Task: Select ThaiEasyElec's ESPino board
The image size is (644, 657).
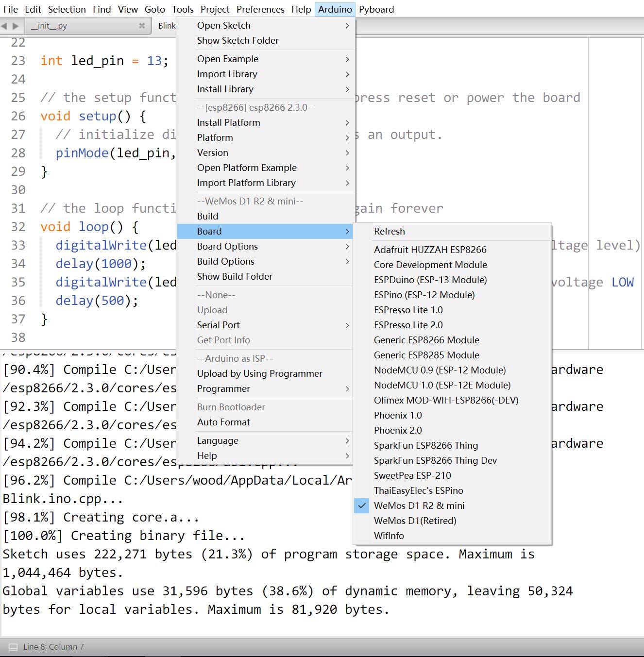Action: point(452,490)
